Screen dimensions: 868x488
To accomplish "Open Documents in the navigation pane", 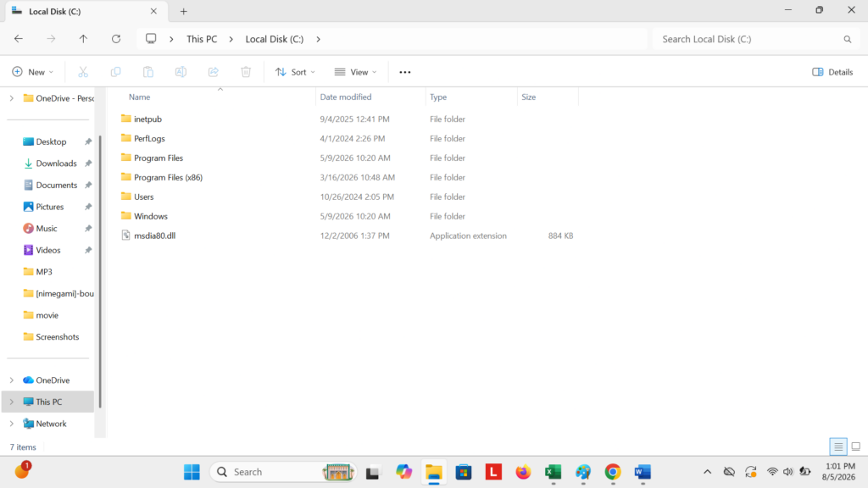I will (56, 185).
